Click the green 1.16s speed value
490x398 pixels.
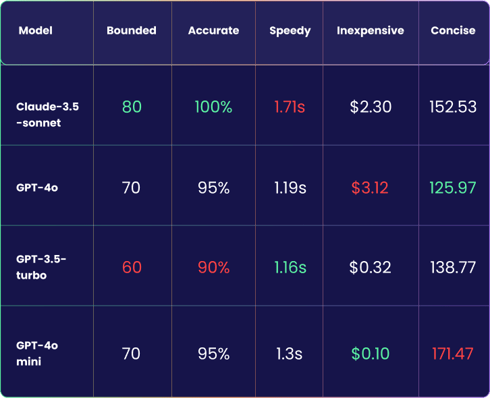click(x=290, y=267)
